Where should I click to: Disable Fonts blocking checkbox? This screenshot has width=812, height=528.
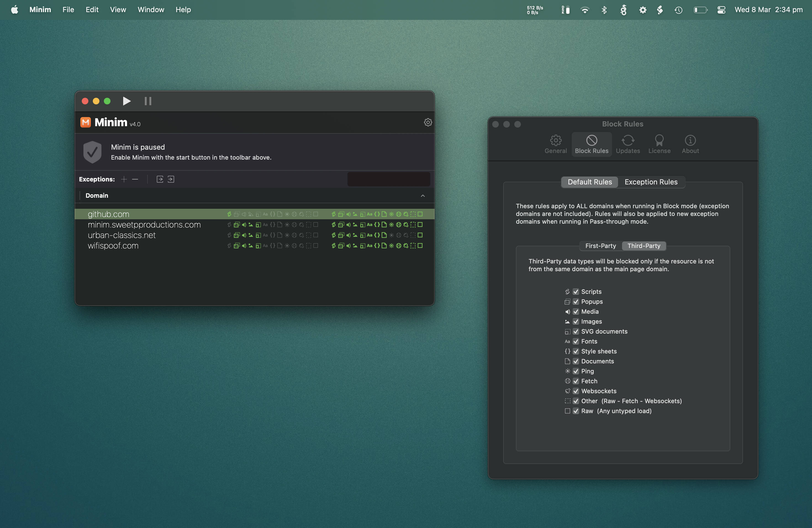[576, 341]
